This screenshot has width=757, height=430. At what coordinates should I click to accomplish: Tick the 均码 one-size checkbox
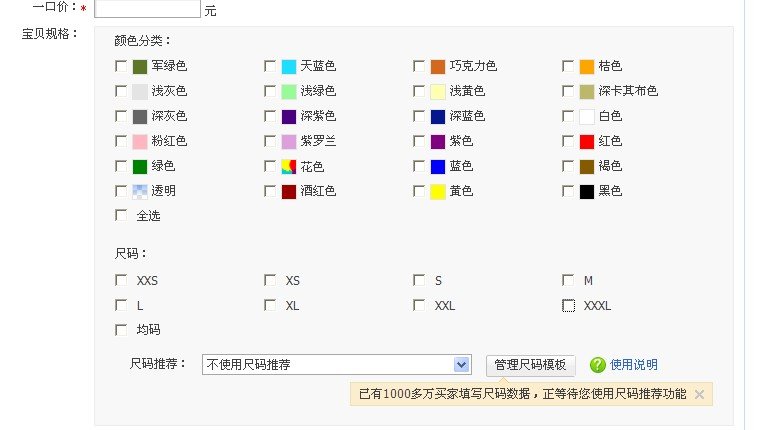click(x=122, y=330)
